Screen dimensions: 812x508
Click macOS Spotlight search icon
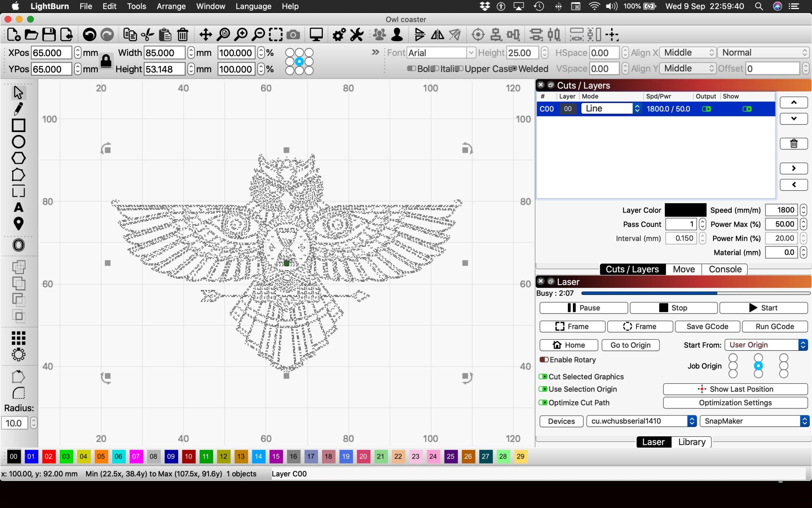[759, 6]
